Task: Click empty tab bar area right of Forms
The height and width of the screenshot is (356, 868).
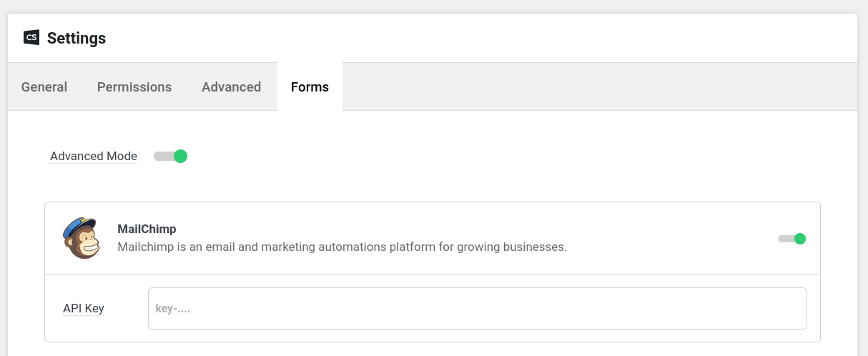Action: (x=593, y=87)
